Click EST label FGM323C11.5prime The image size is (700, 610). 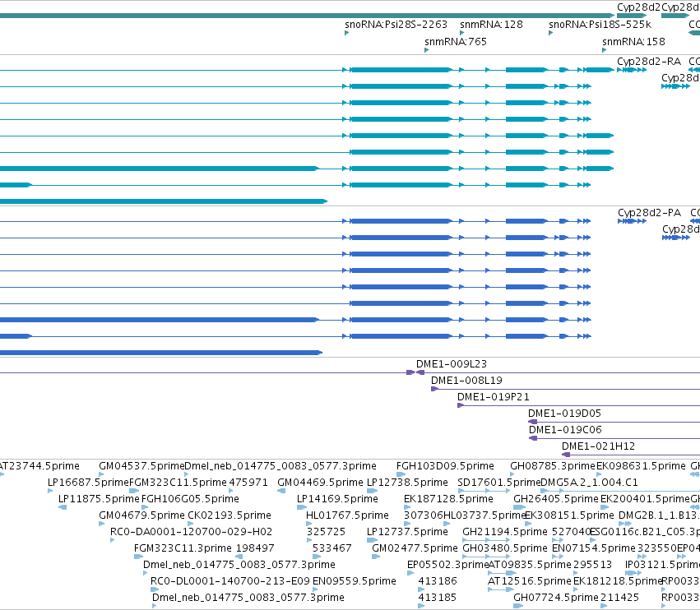pos(178,483)
